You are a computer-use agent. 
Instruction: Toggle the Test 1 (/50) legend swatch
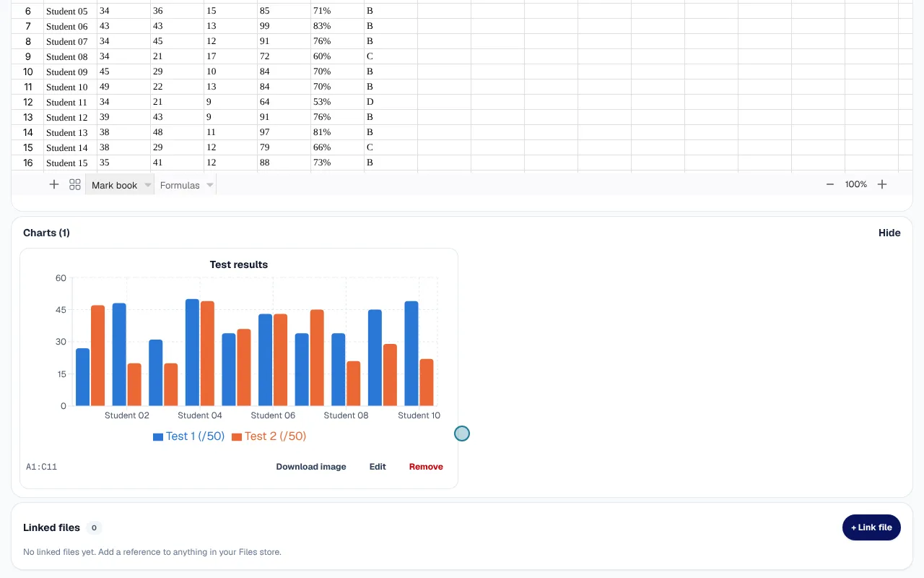158,437
